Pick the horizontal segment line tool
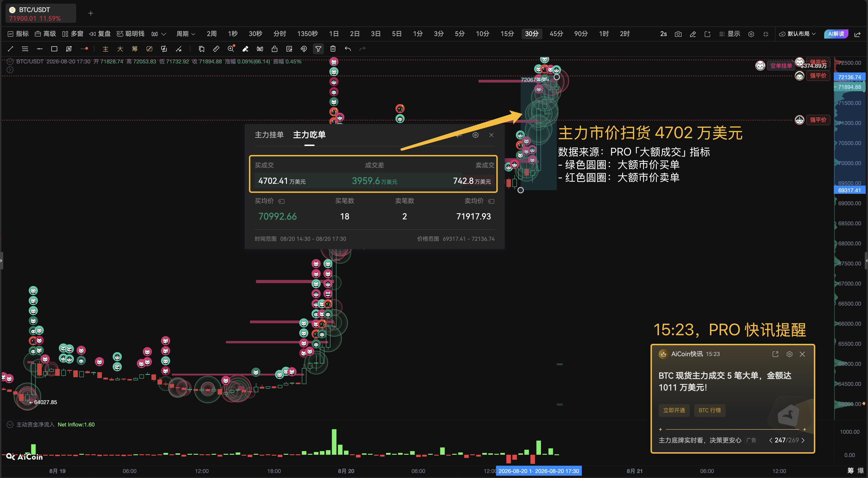Screen dimensions: 868x478 click(39, 49)
